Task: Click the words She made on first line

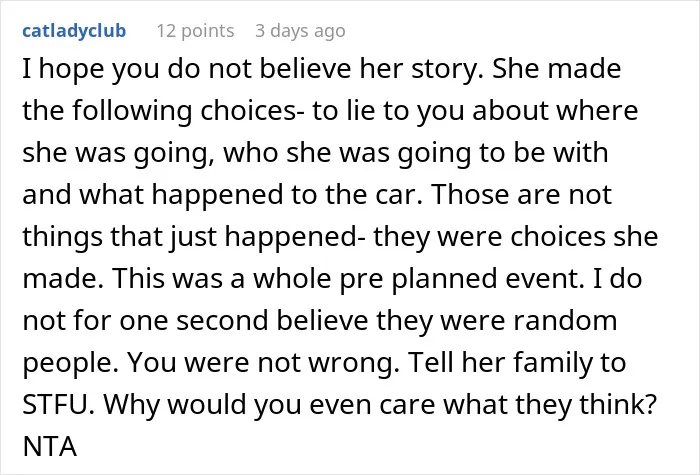Action: pyautogui.click(x=556, y=69)
